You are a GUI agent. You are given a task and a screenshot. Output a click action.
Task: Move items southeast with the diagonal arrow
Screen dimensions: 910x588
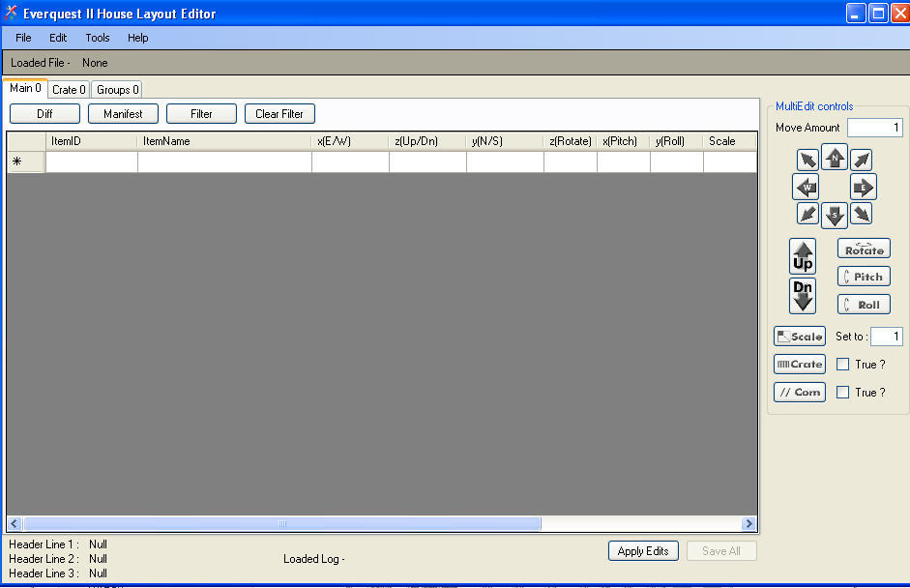[x=862, y=214]
